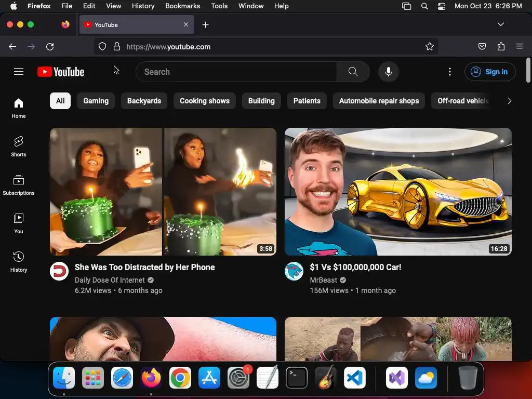Screen dimensions: 532x399
Task: Open the You section in sidebar
Action: tap(19, 223)
